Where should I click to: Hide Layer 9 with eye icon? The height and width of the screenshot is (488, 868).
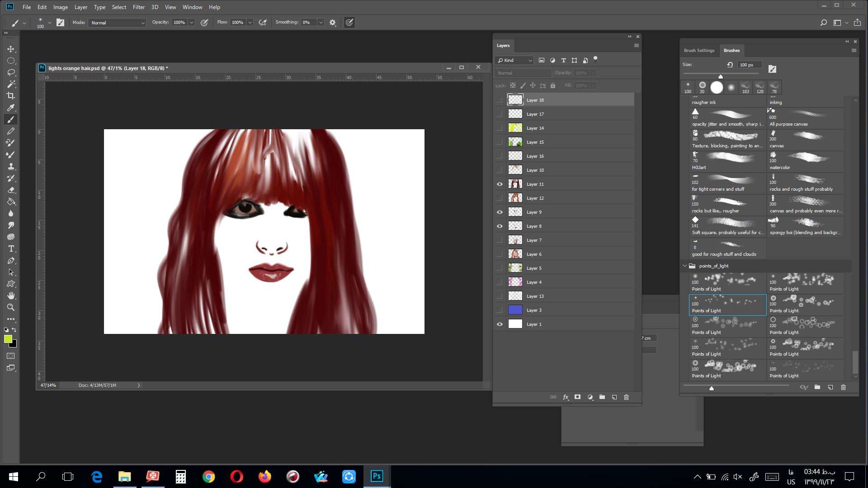[x=500, y=212]
